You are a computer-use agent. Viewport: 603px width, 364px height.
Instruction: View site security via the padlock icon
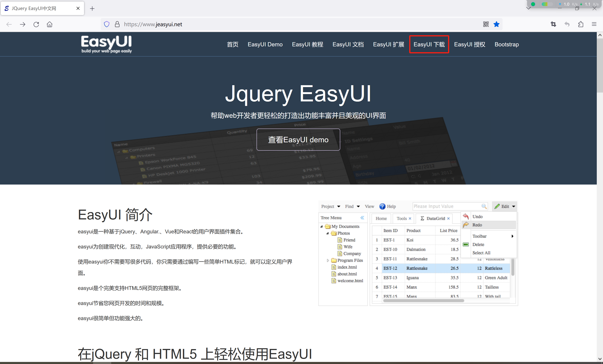point(117,24)
